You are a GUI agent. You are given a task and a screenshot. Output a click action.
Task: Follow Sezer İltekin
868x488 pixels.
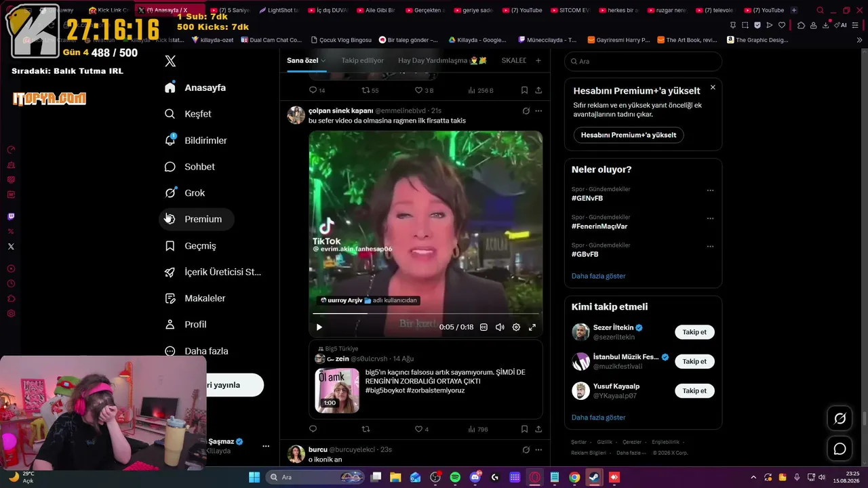pyautogui.click(x=694, y=332)
